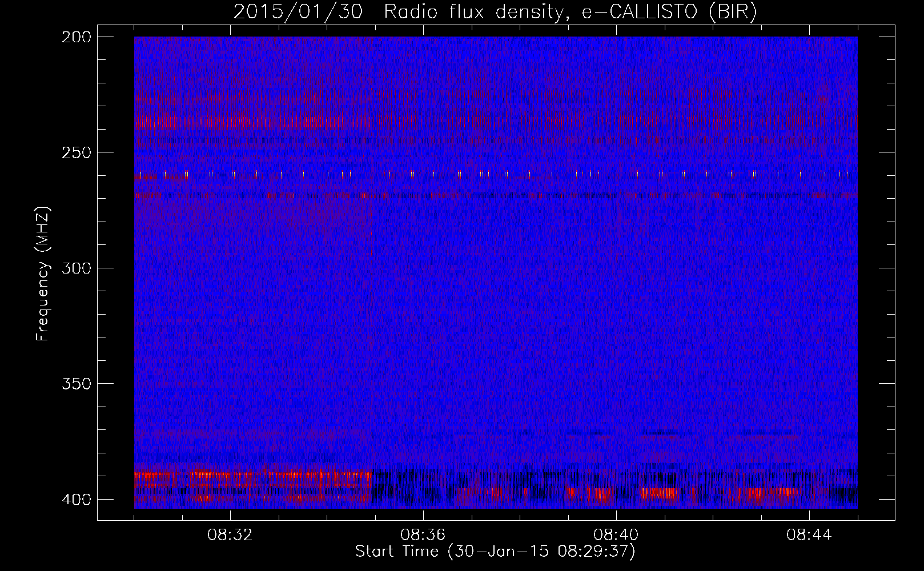
Task: Click the plot title containing e-CALLISTO (BIR)
Action: pyautogui.click(x=495, y=12)
